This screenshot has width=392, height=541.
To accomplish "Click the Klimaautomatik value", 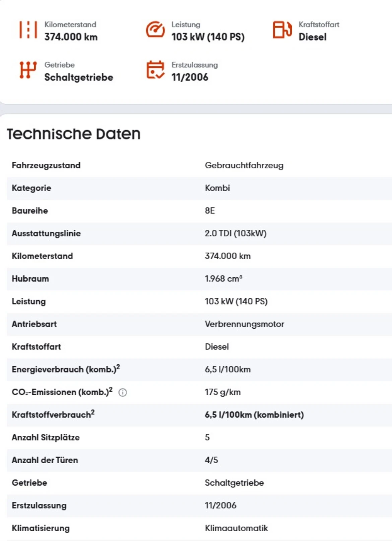I will pos(236,528).
